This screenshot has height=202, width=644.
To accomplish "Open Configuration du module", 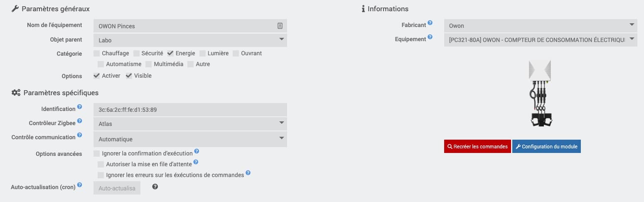I will coord(546,146).
